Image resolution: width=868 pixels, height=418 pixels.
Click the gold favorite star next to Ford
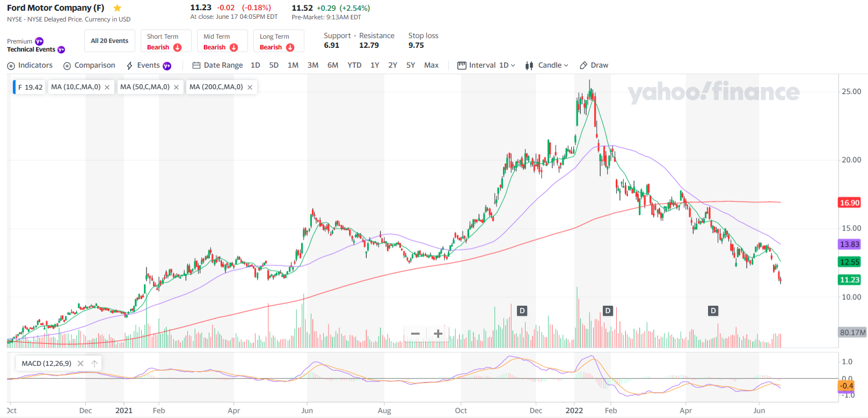(118, 8)
